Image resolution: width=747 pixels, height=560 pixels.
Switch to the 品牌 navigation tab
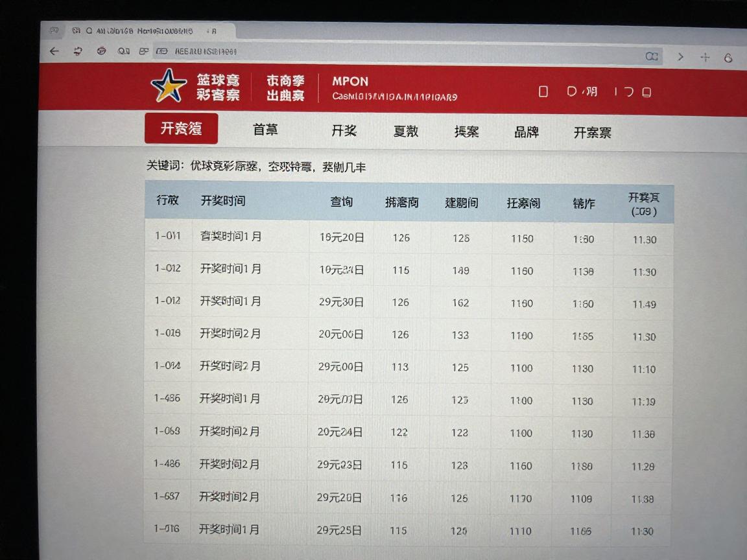coord(526,132)
